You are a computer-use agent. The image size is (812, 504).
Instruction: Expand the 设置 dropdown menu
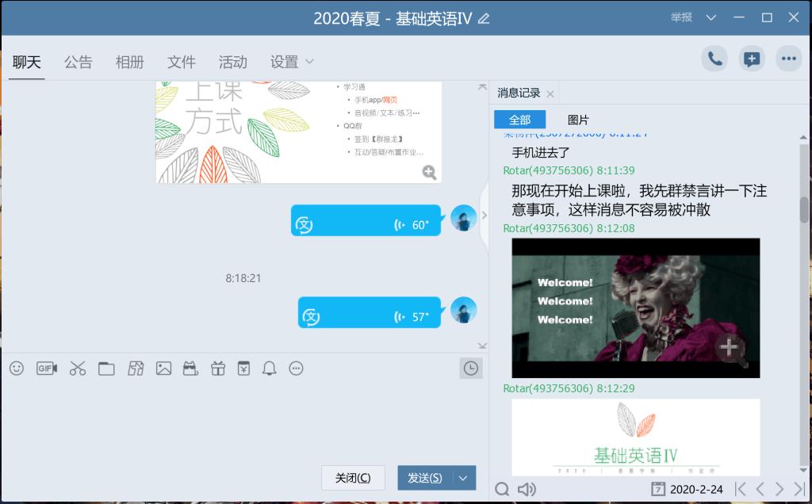pos(292,62)
